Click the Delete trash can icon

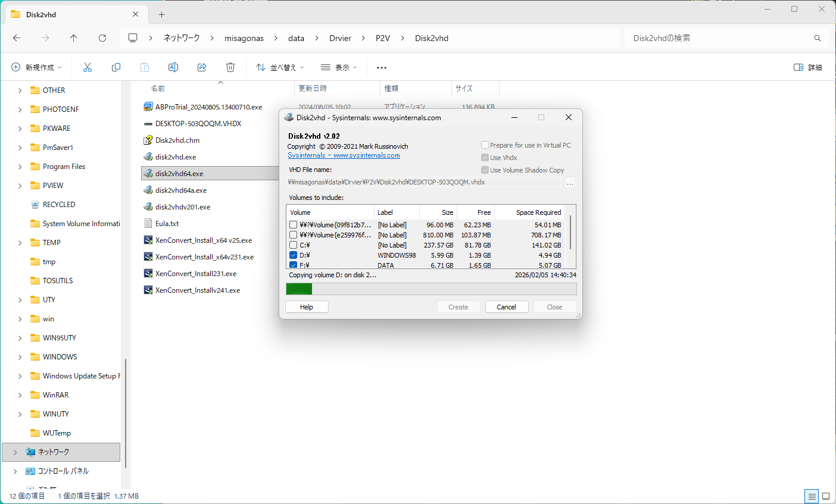coord(230,67)
